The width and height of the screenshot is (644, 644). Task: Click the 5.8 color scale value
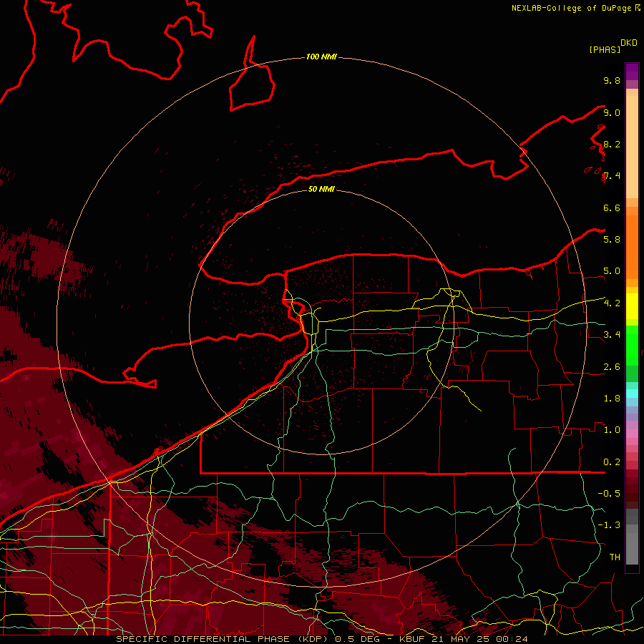612,239
